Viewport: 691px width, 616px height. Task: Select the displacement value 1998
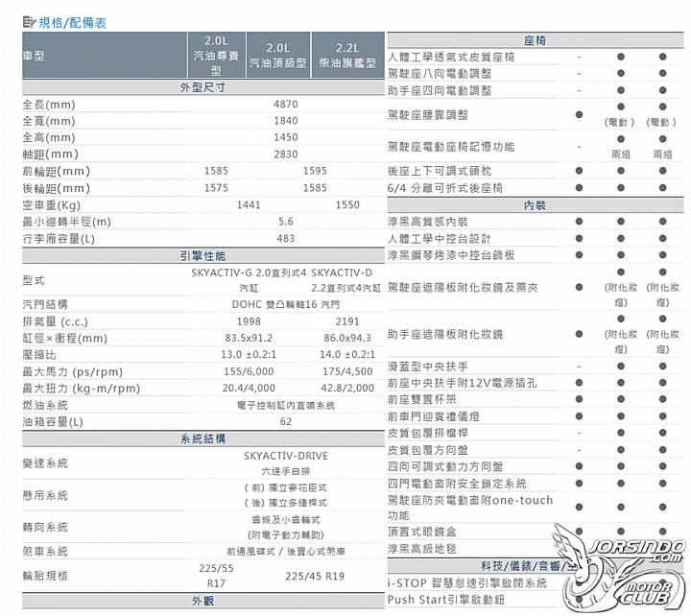[249, 321]
